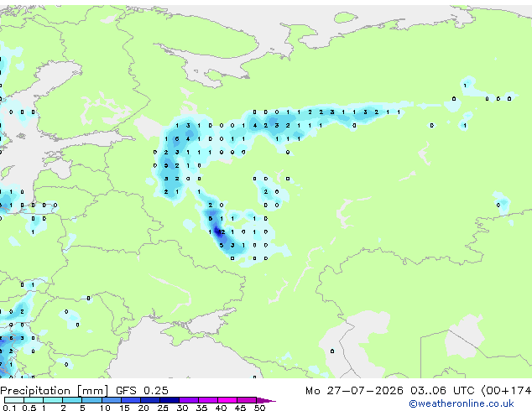Click the arrow tip above 50 in legend
Screen dimensions: 532x411
266,400
